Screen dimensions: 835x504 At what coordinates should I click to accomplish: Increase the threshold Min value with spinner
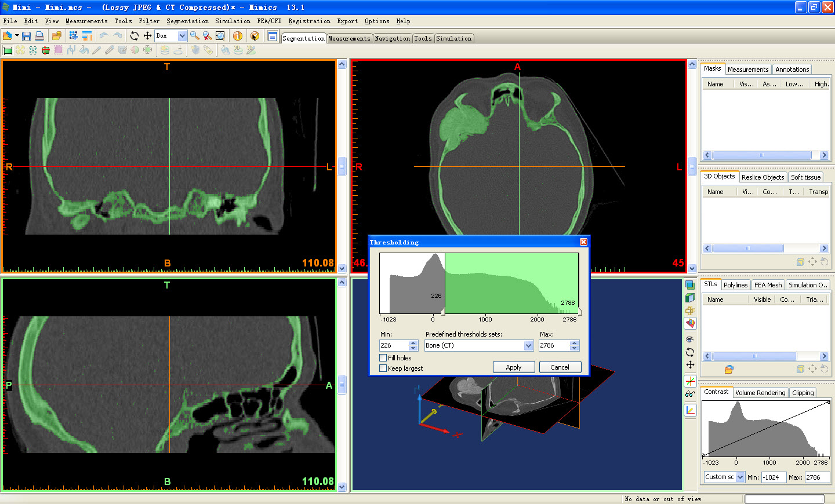[413, 343]
